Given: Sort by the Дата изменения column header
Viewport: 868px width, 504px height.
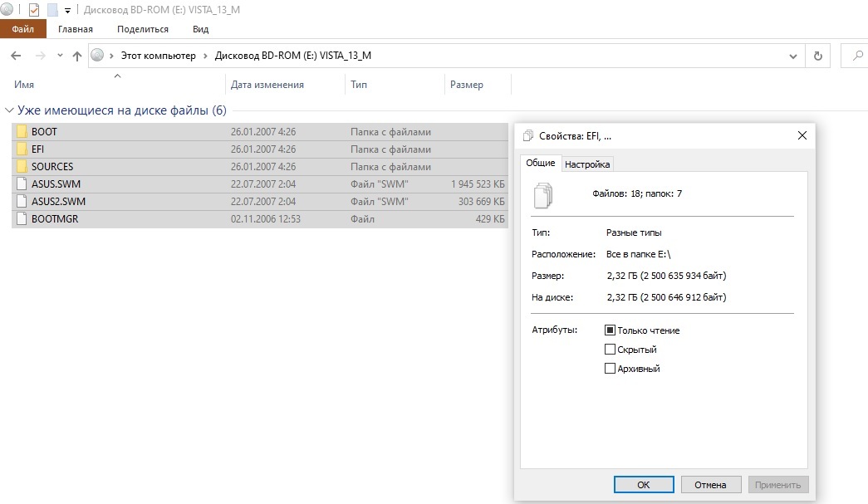Looking at the screenshot, I should click(267, 85).
